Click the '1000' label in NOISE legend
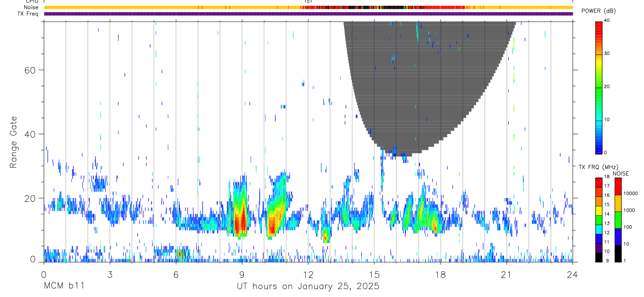The width and height of the screenshot is (644, 297). [629, 211]
